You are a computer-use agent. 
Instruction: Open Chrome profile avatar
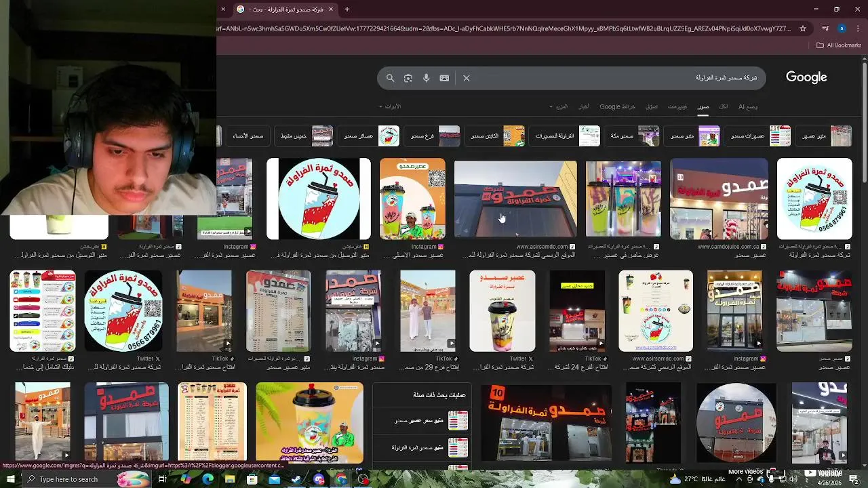pos(842,28)
